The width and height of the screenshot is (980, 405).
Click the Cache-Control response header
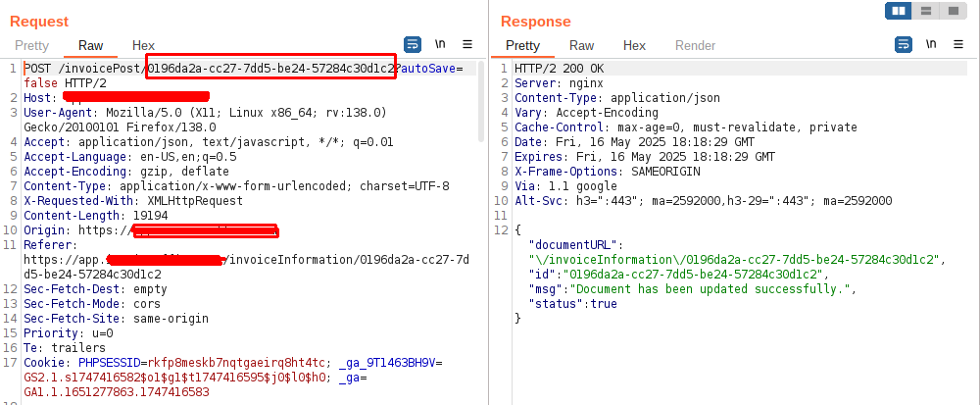click(686, 127)
